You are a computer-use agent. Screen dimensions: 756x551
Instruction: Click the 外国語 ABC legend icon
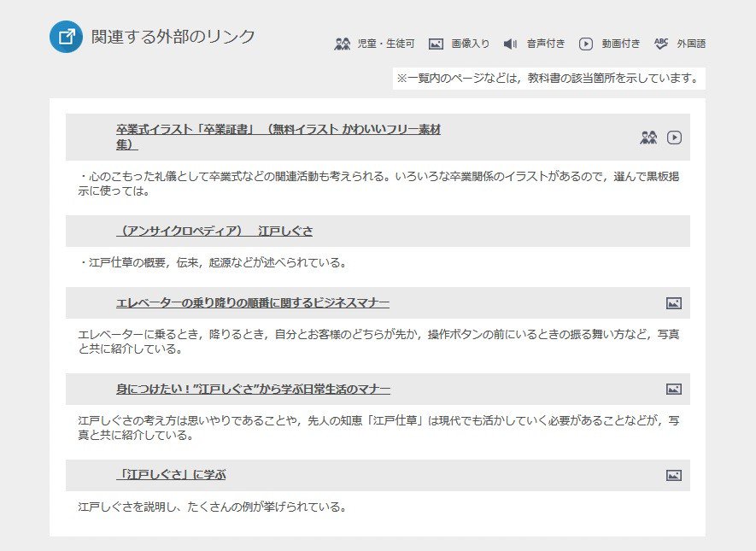[661, 44]
